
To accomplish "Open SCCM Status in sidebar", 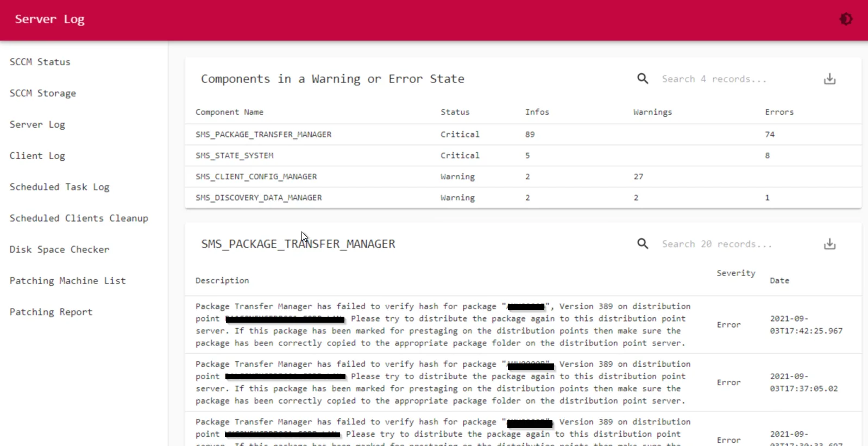I will [40, 62].
